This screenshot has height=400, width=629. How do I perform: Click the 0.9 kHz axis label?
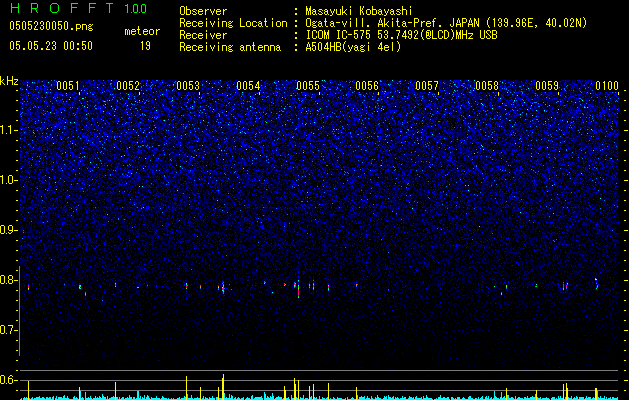tap(9, 230)
